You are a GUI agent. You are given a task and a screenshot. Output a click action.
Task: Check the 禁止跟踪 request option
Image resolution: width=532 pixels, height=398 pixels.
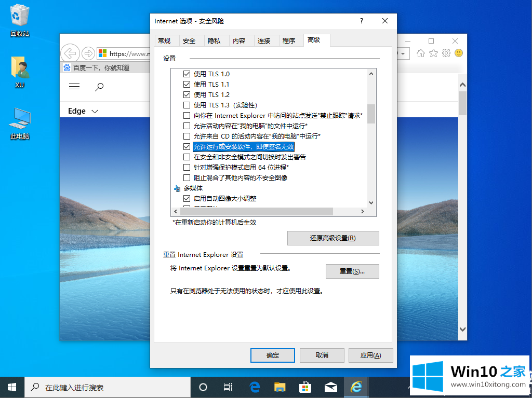pyautogui.click(x=187, y=116)
